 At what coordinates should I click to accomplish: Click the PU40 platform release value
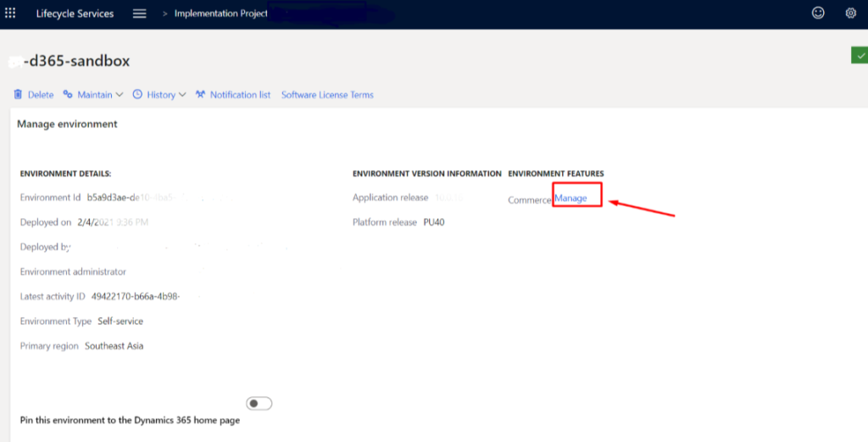pyautogui.click(x=434, y=222)
